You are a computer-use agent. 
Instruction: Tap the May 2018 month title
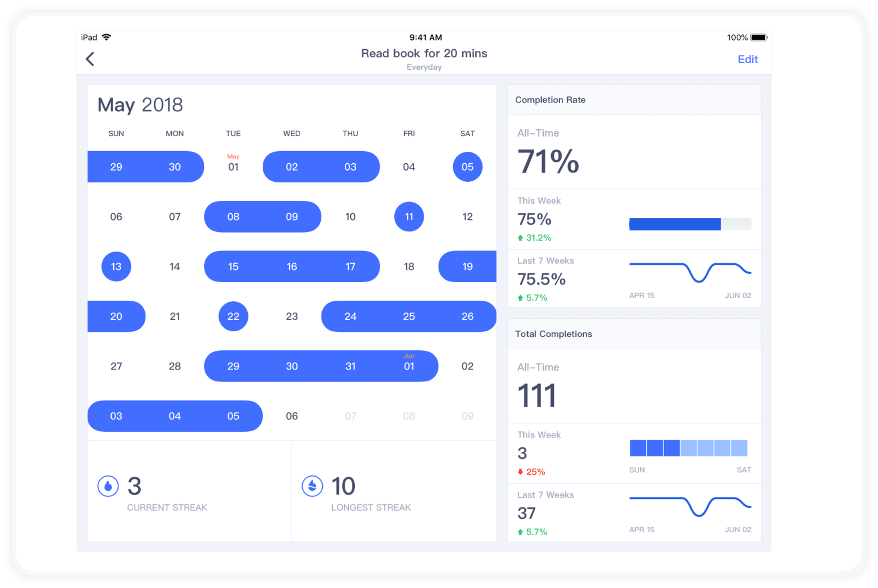pos(140,105)
